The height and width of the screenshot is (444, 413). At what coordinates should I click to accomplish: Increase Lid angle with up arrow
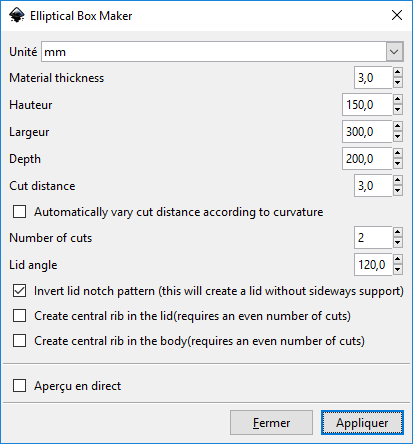tap(397, 259)
